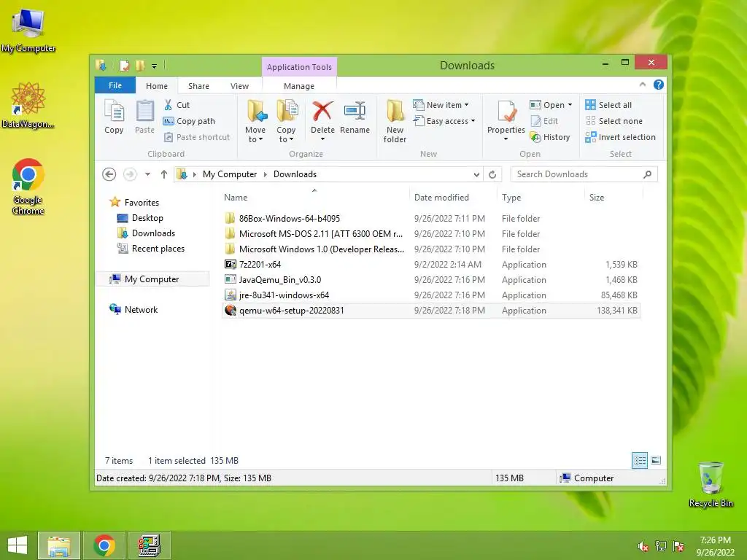Click the Edit ribbon button
747x560 pixels.
(544, 121)
